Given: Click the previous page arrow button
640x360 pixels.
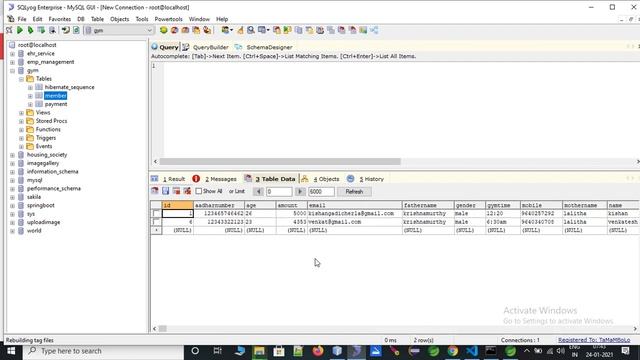Looking at the screenshot, I should (x=258, y=191).
